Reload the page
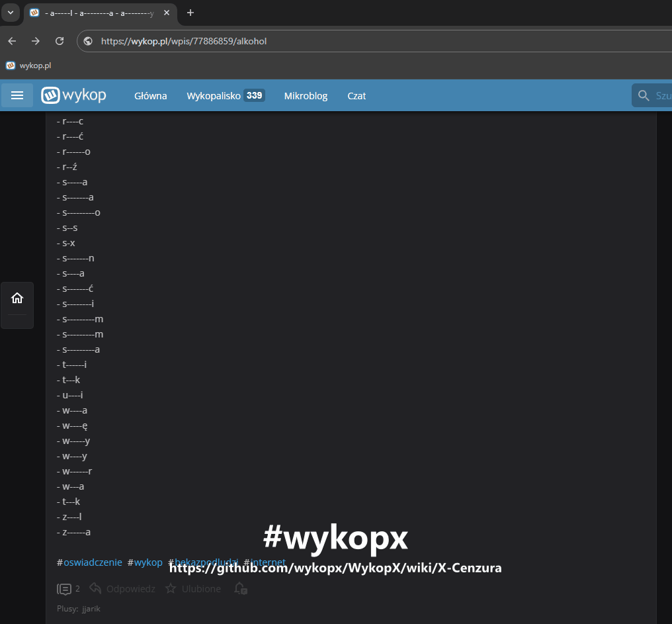Viewport: 672px width, 624px height. (x=60, y=41)
